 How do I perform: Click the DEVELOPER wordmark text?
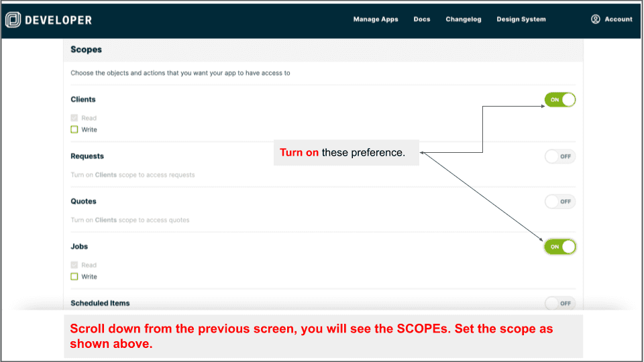coord(58,20)
